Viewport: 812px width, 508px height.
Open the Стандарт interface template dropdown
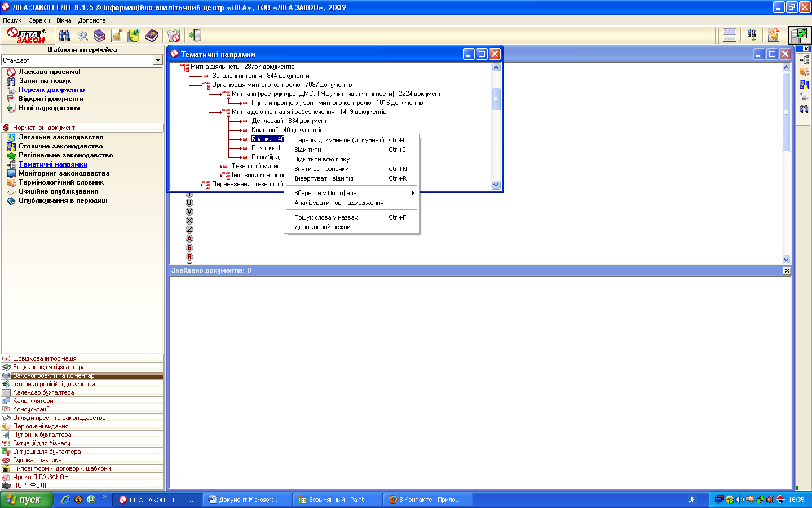158,60
